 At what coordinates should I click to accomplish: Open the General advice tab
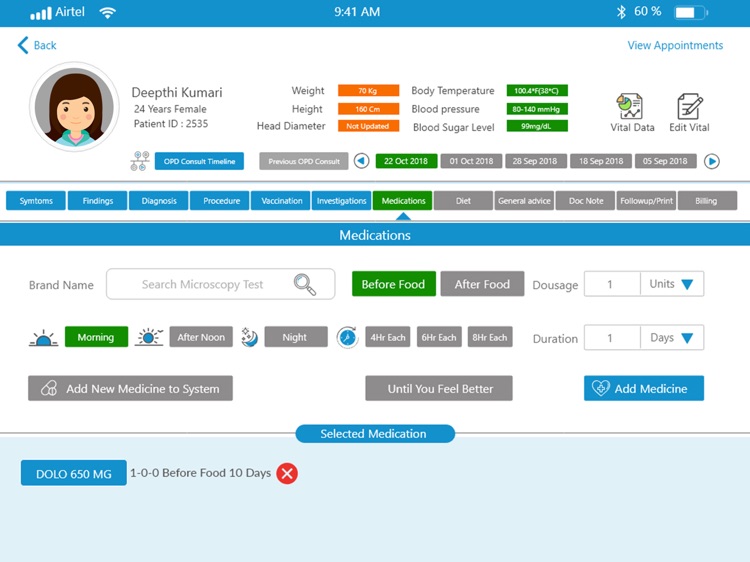(x=524, y=201)
